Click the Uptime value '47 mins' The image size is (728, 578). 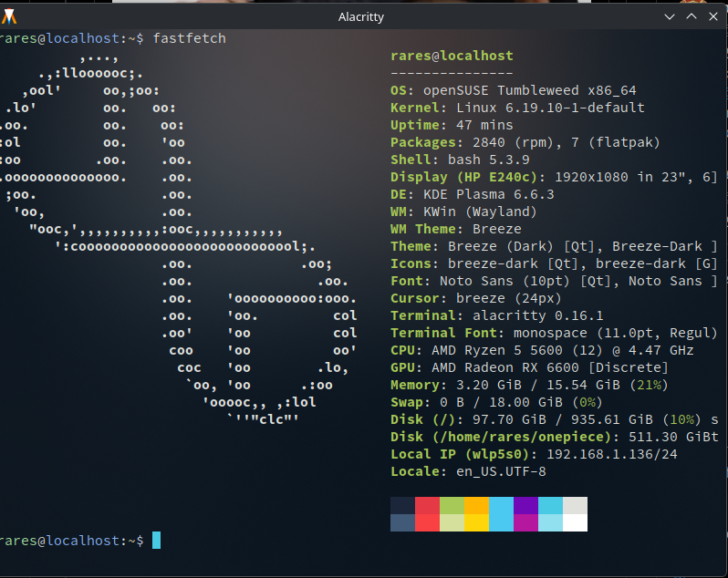coord(484,125)
